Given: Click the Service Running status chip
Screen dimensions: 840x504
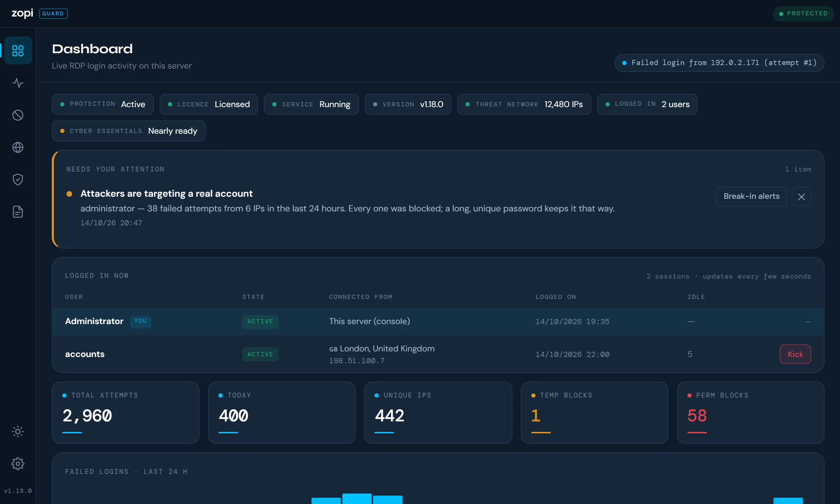Looking at the screenshot, I should (x=311, y=104).
